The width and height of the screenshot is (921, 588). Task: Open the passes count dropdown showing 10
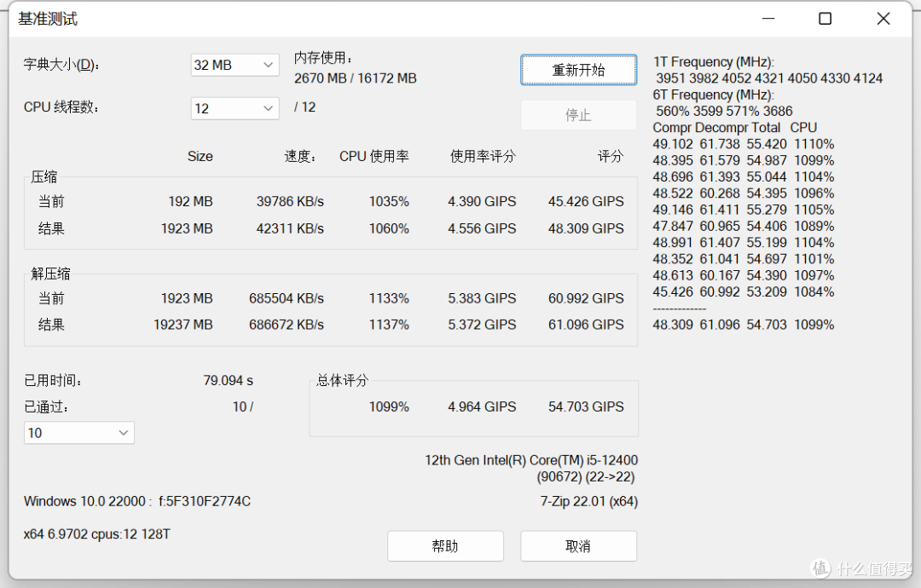[x=79, y=433]
